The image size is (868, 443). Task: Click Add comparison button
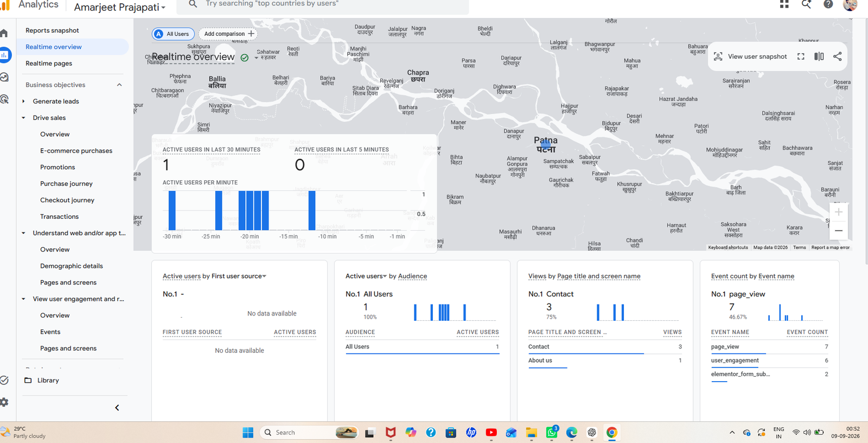tap(228, 34)
